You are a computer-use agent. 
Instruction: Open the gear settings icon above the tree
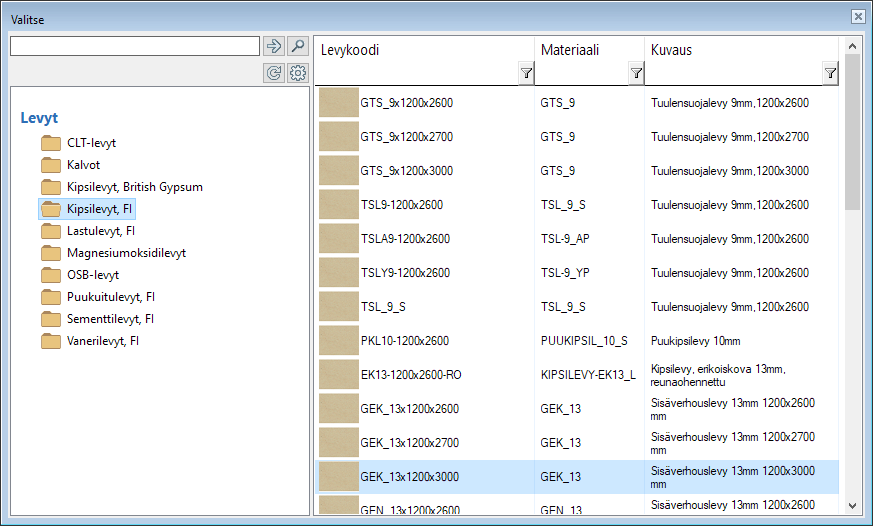point(297,73)
